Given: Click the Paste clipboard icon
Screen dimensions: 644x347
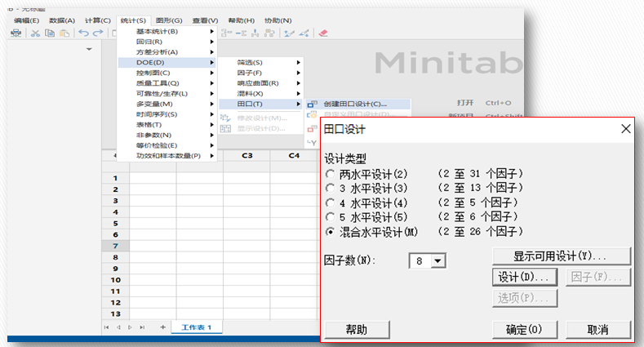Looking at the screenshot, I should (x=64, y=33).
